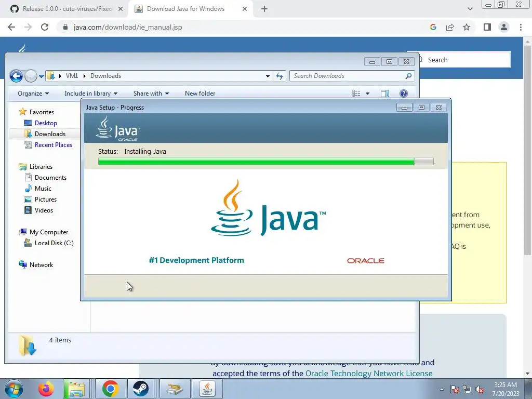Open the Documents library
The width and height of the screenshot is (532, 399).
[50, 178]
